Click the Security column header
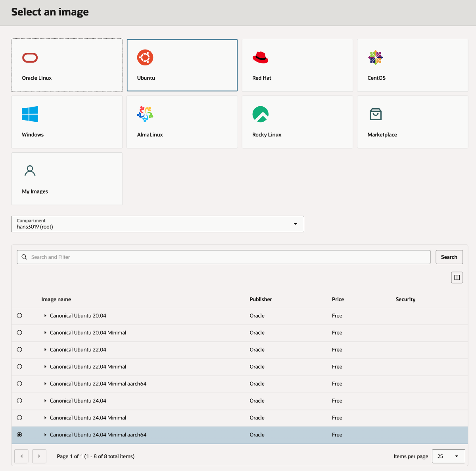The height and width of the screenshot is (471, 476). tap(405, 299)
